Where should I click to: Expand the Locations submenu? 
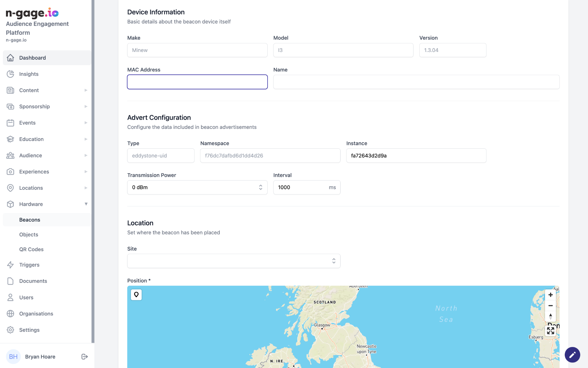[86, 188]
